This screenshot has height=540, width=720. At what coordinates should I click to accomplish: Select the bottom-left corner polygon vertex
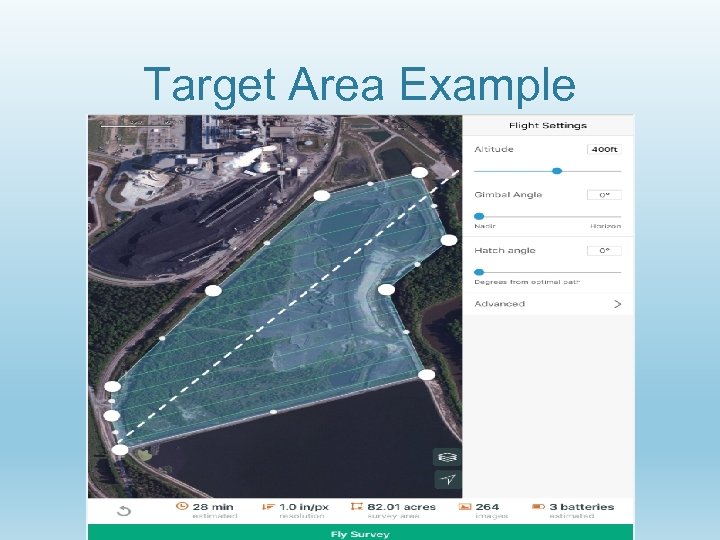(x=120, y=450)
